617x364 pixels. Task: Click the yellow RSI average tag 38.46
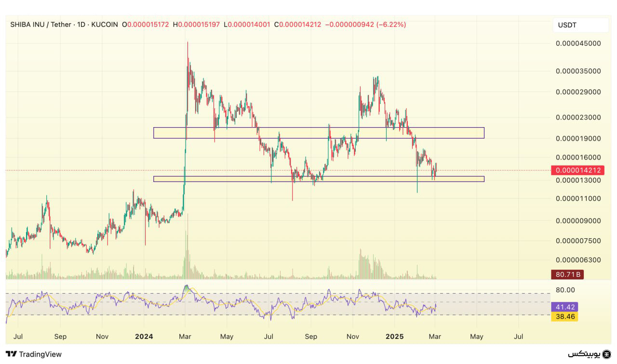(x=564, y=316)
